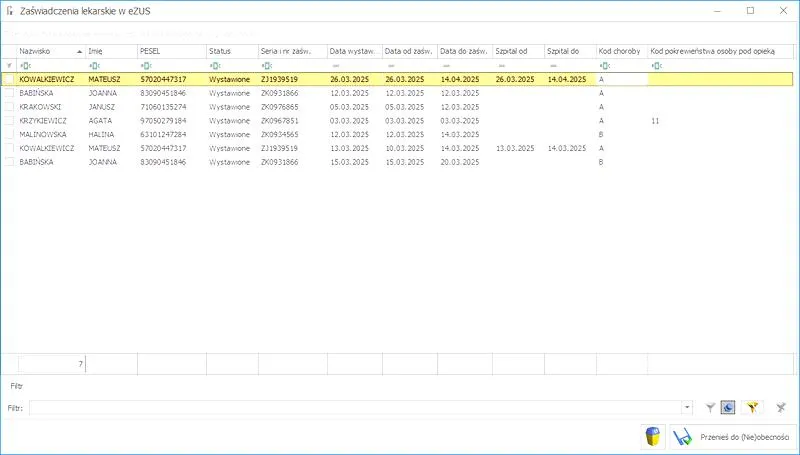Image resolution: width=800 pixels, height=455 pixels.
Task: Sort by Kod choroby column header
Action: point(622,51)
